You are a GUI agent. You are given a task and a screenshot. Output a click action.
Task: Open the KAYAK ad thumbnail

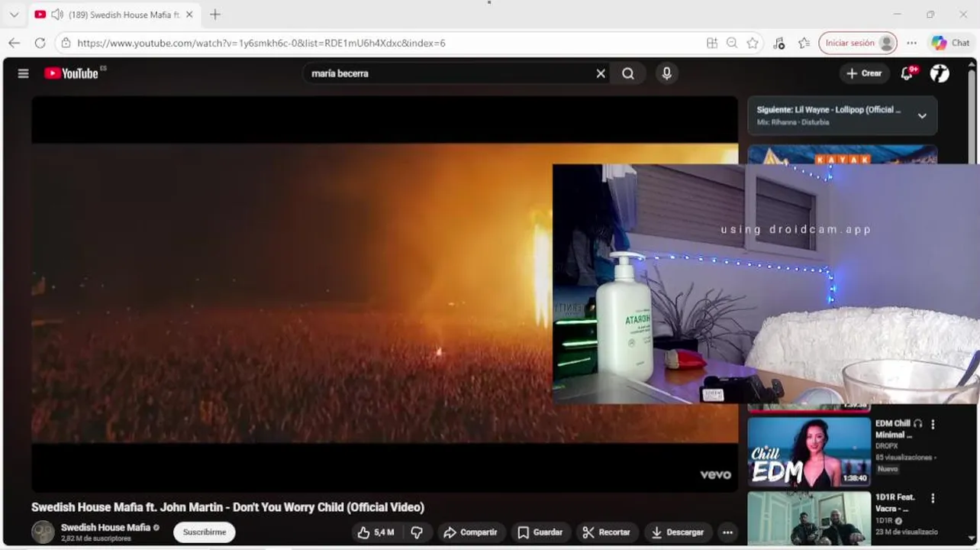coord(843,155)
